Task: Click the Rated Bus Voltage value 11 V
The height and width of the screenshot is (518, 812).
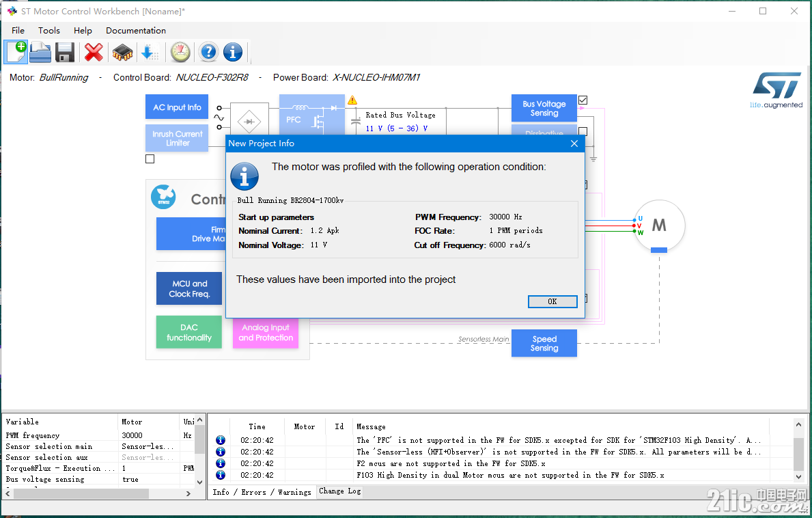Action: tap(397, 128)
